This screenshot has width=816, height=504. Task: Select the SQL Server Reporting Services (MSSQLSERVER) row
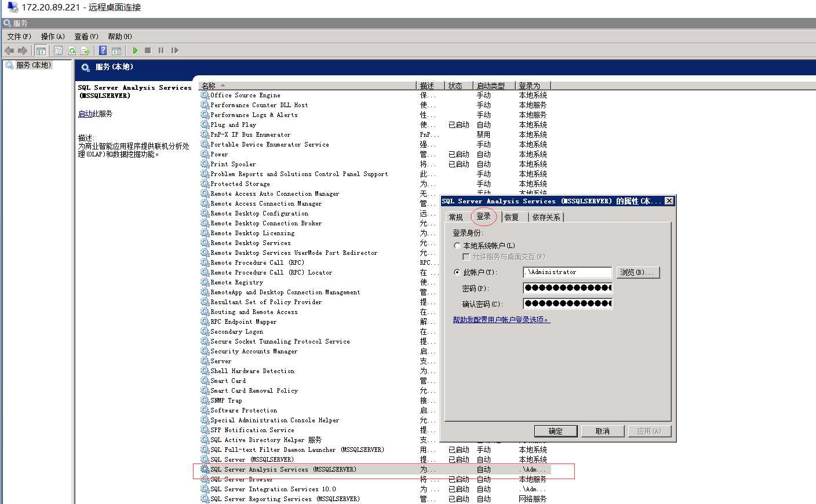[375, 499]
